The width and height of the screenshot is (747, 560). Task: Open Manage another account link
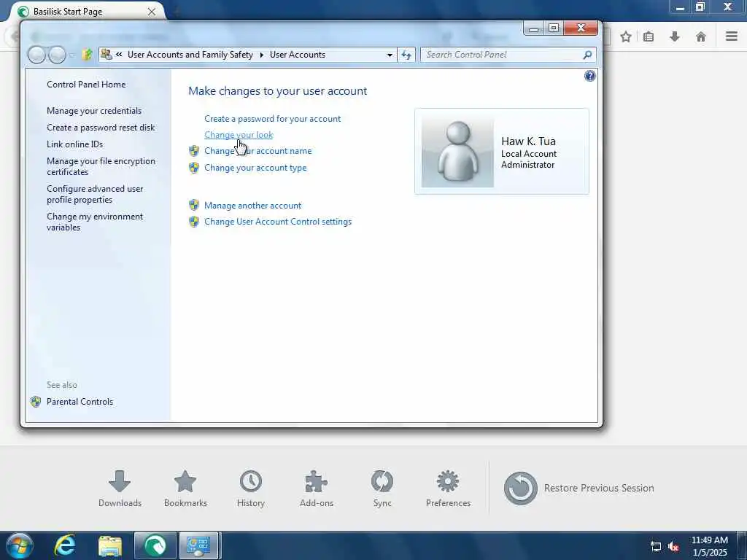(x=252, y=205)
